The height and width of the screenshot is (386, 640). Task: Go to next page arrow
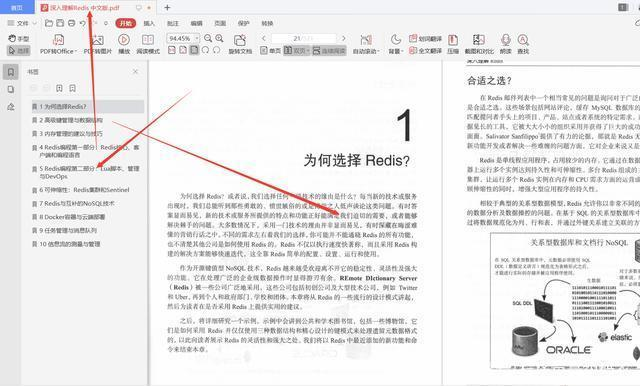point(344,38)
